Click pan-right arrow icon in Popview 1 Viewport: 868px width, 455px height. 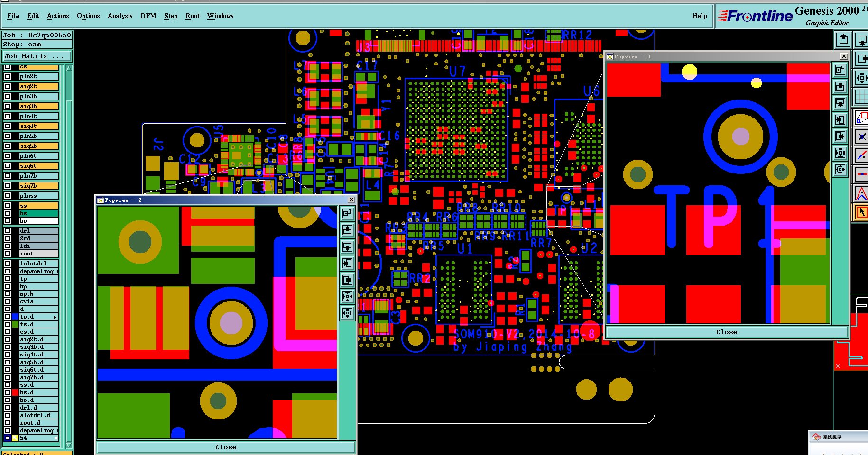point(840,136)
